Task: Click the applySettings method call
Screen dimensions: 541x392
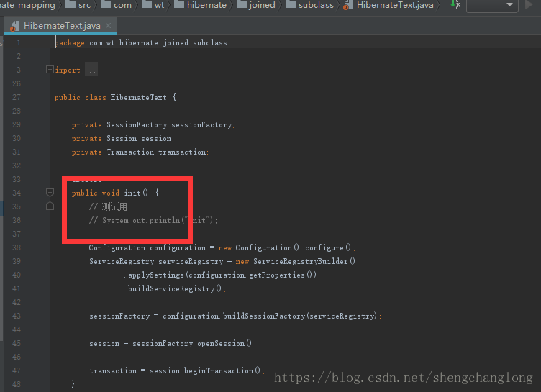Action: click(x=156, y=275)
